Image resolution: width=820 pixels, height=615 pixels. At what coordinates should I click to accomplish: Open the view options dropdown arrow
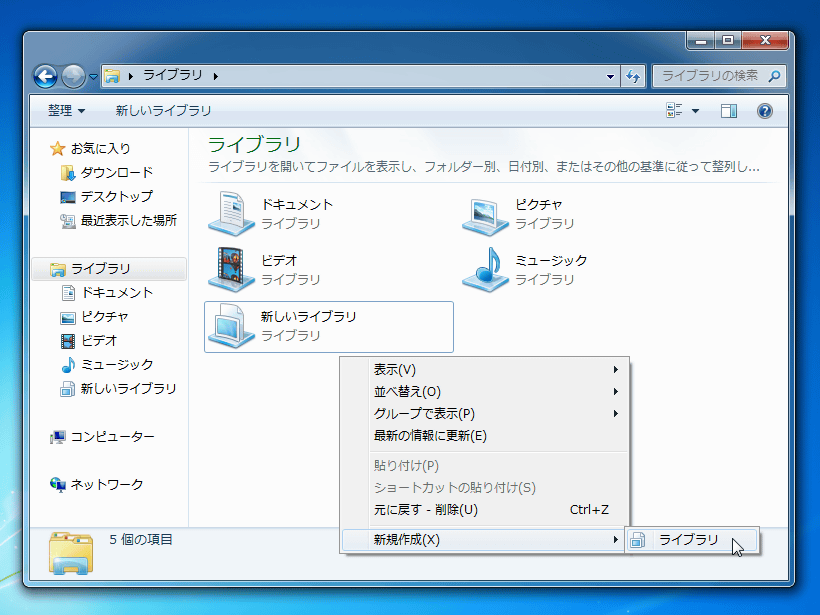coord(696,111)
